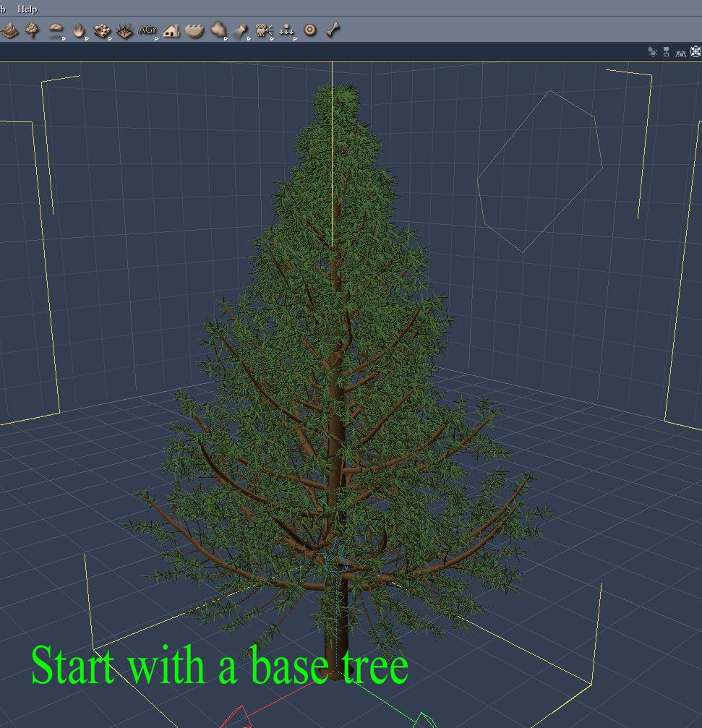The image size is (702, 728).
Task: Click the viewport camera view icon
Action: [680, 53]
